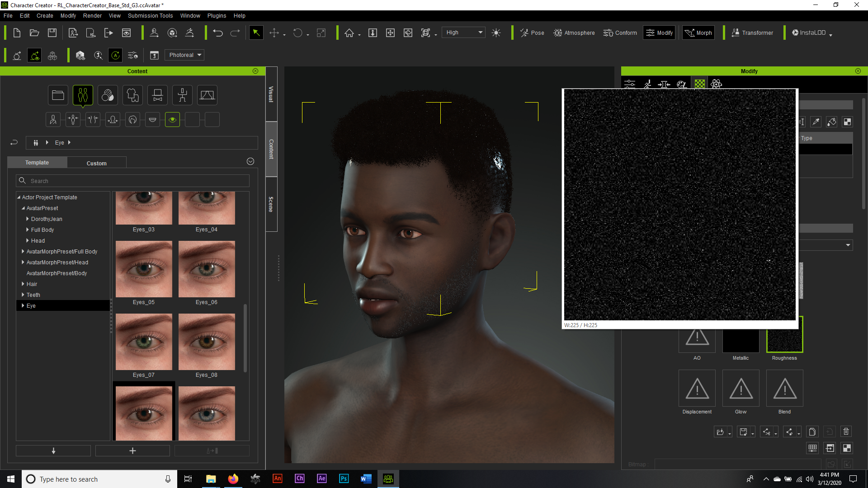Viewport: 868px width, 488px height.
Task: Switch to the Custom tab
Action: (x=97, y=163)
